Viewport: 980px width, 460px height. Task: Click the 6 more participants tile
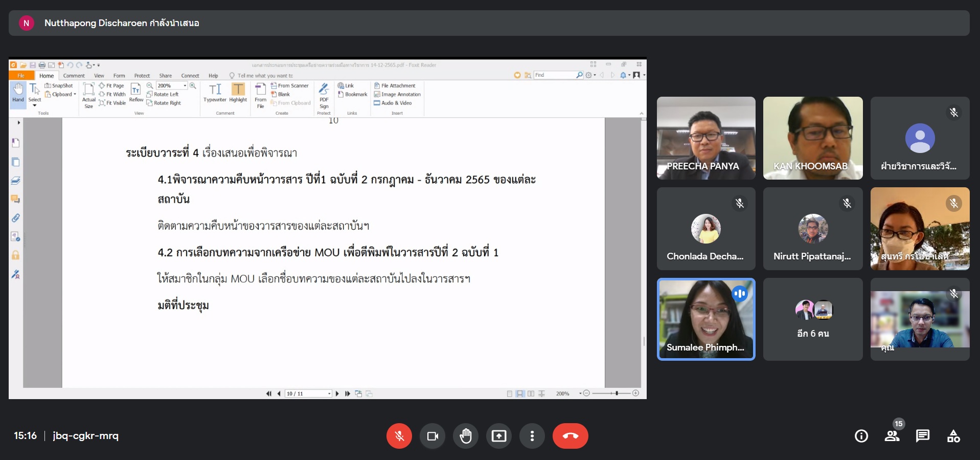pyautogui.click(x=813, y=319)
